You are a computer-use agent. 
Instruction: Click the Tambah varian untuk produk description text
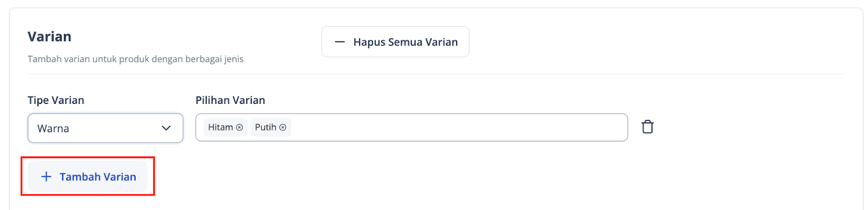coord(136,59)
